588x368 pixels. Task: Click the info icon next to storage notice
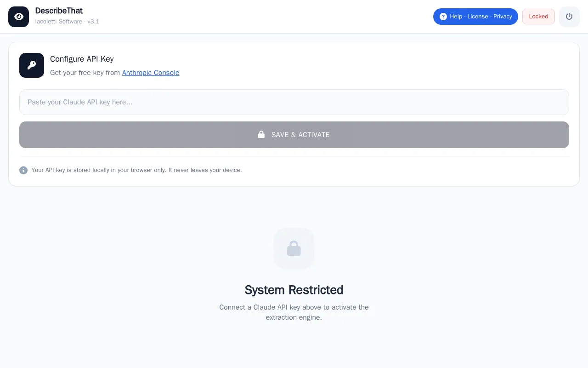pyautogui.click(x=23, y=170)
